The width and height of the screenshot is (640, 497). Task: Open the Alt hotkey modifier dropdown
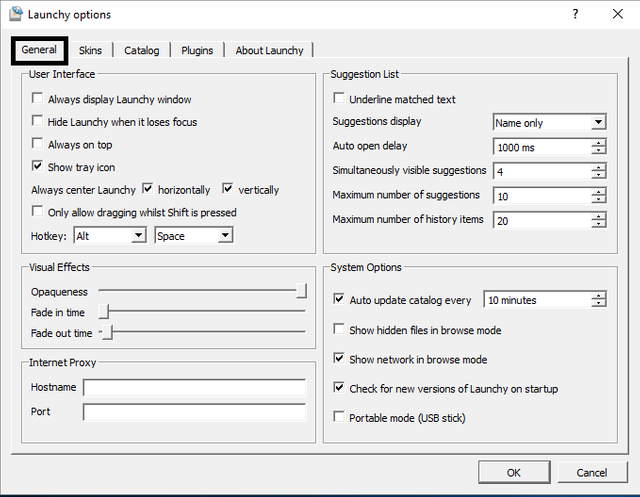tap(139, 235)
